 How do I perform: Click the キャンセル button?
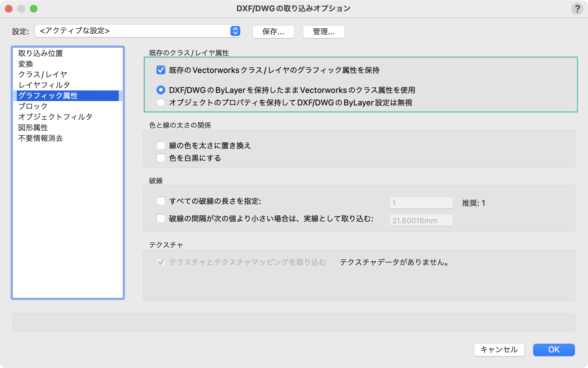tap(499, 350)
